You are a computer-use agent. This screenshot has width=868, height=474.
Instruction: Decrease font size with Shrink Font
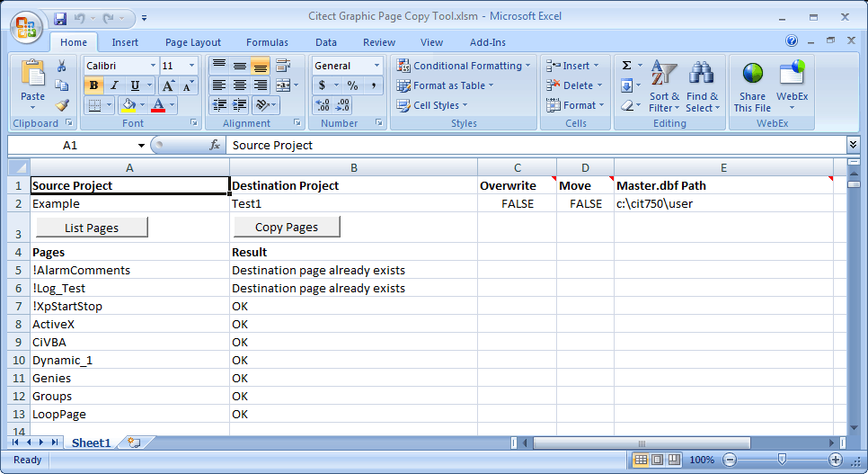188,85
